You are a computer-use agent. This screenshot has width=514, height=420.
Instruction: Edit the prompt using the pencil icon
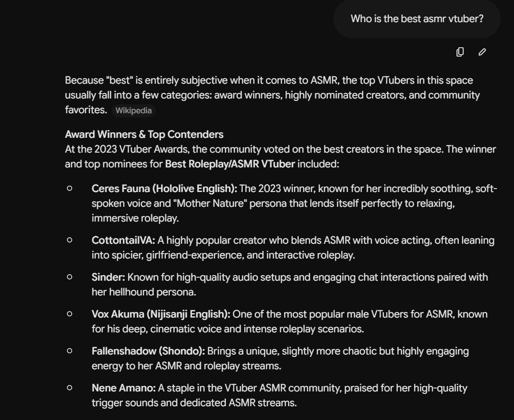coord(482,52)
